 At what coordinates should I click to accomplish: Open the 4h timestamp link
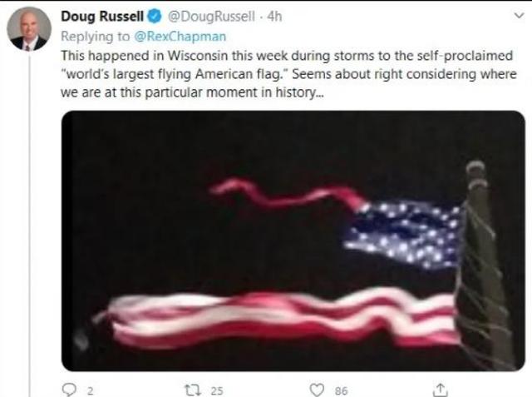tap(274, 17)
